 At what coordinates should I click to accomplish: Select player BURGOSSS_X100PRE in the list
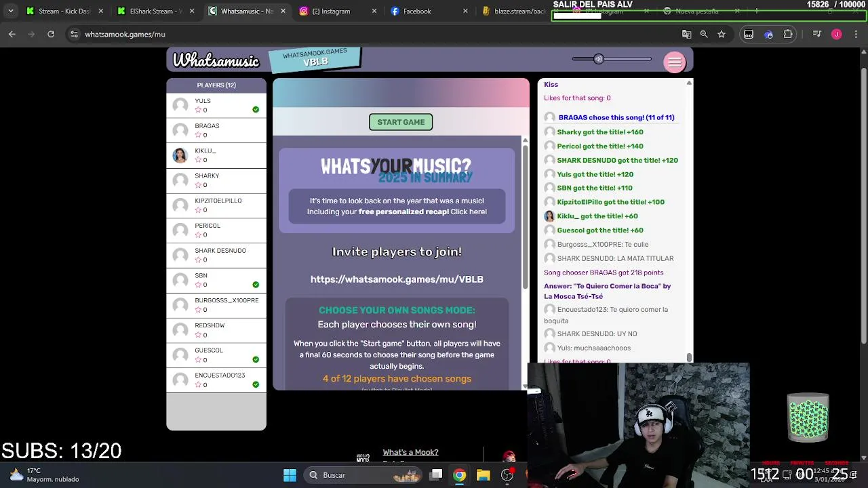point(216,305)
